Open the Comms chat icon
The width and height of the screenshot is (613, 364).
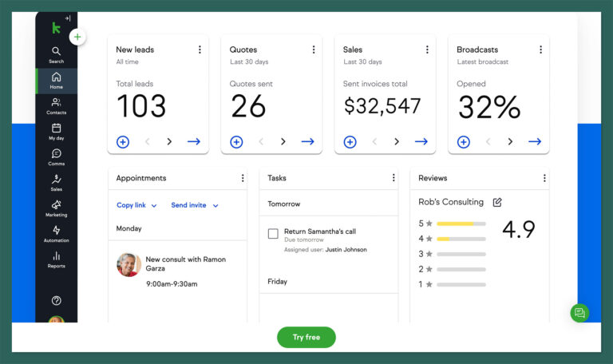(56, 156)
